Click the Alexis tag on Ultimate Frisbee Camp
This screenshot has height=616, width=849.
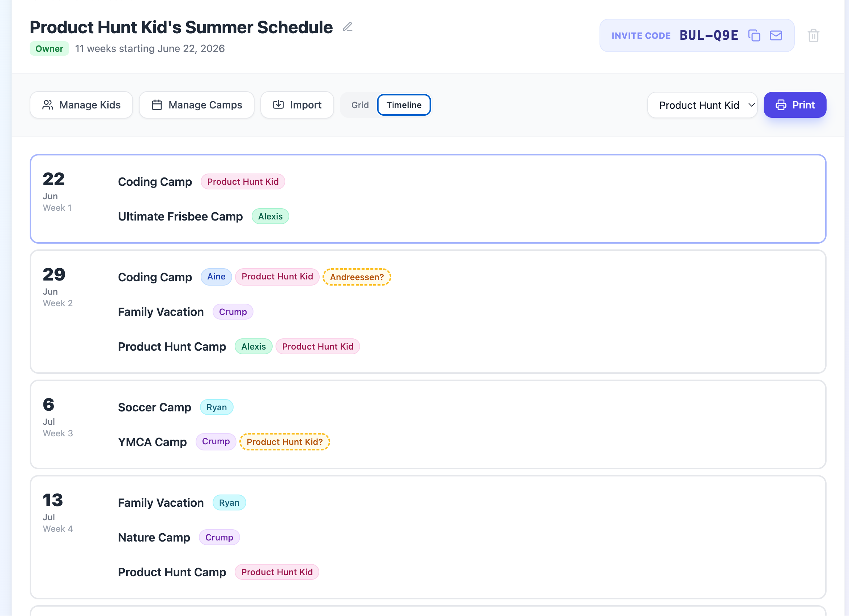tap(270, 216)
